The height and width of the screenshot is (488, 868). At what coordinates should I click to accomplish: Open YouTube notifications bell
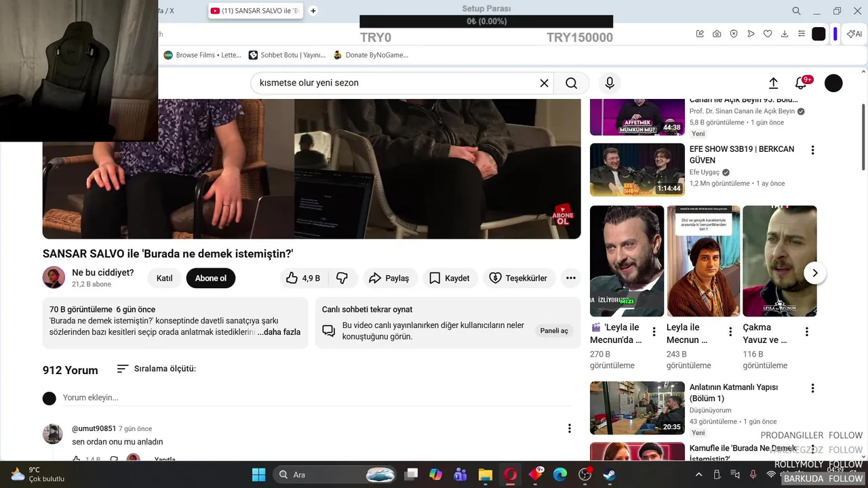click(802, 83)
